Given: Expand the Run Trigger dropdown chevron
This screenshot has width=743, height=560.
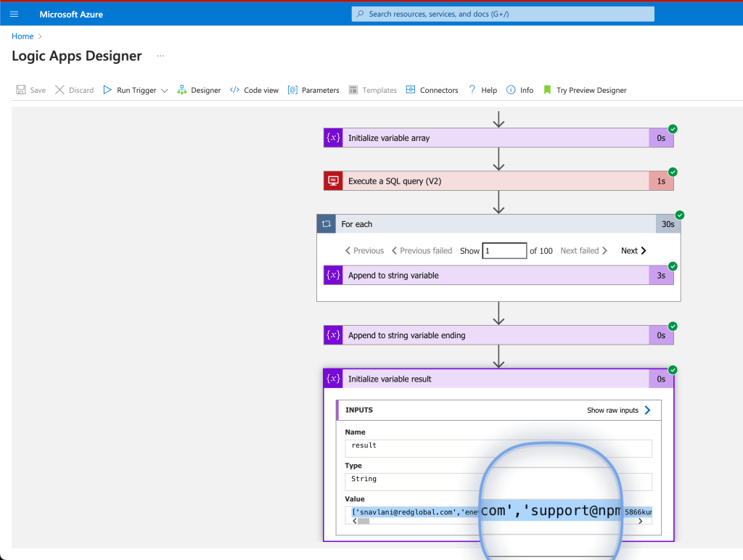Looking at the screenshot, I should point(165,91).
